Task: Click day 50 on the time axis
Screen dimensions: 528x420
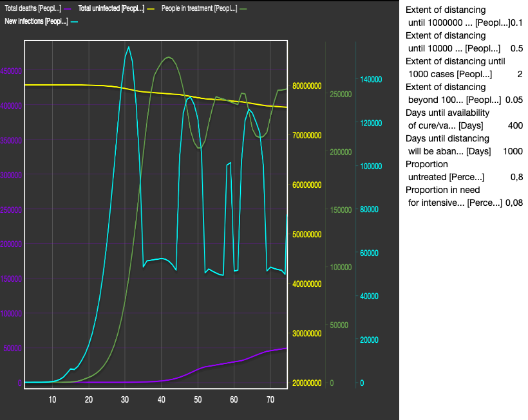Action: coord(198,399)
